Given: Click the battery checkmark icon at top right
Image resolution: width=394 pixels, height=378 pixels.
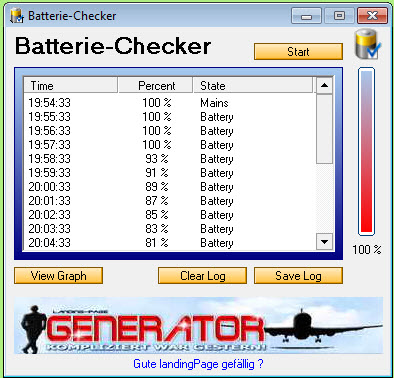Looking at the screenshot, I should pos(367,44).
